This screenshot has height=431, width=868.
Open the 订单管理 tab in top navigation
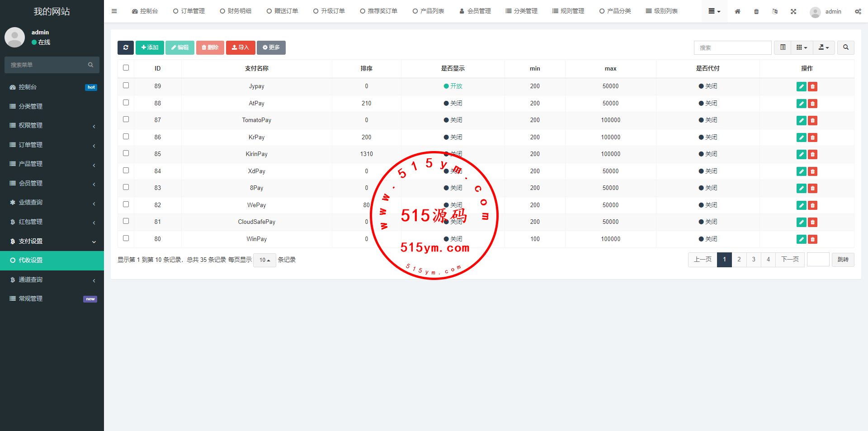189,11
